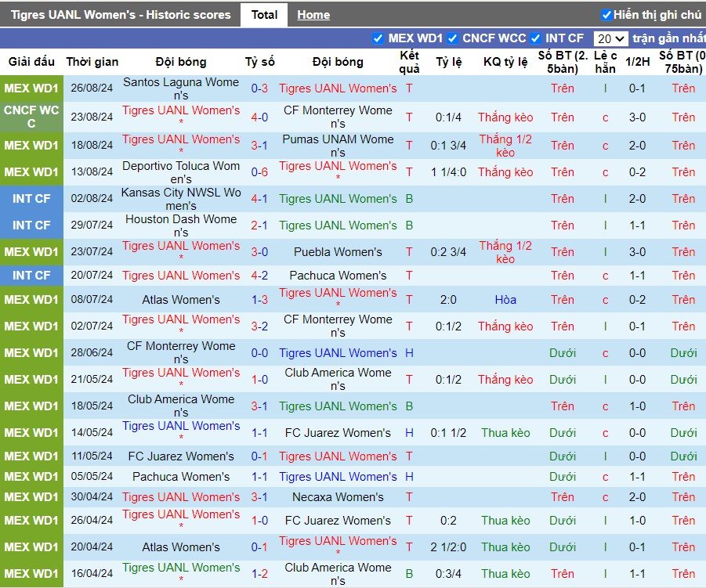The width and height of the screenshot is (706, 588).
Task: Open Deportivo Toluca Women's team link
Action: tap(181, 172)
